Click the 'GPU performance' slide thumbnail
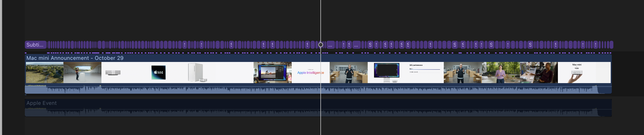The image size is (644, 135). point(425,73)
